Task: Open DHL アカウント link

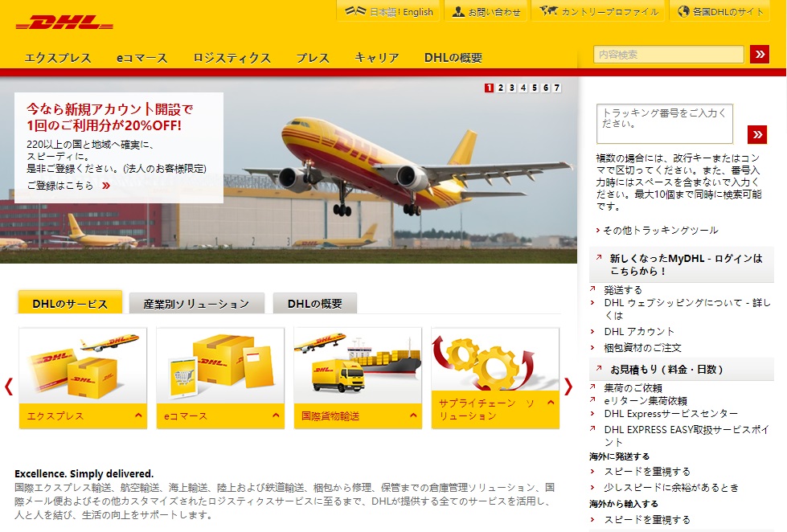Action: pos(639,331)
